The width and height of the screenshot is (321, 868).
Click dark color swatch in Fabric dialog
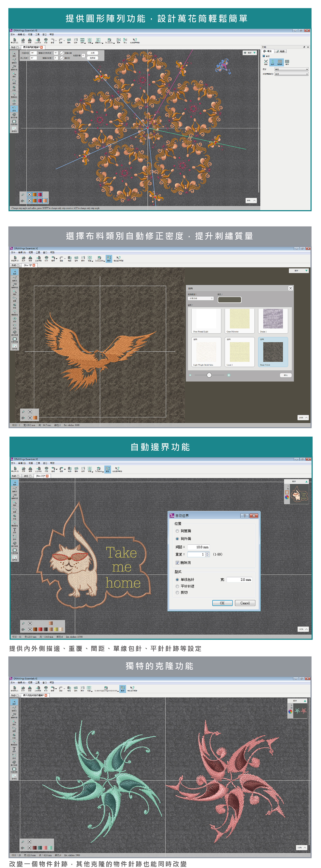point(230,300)
